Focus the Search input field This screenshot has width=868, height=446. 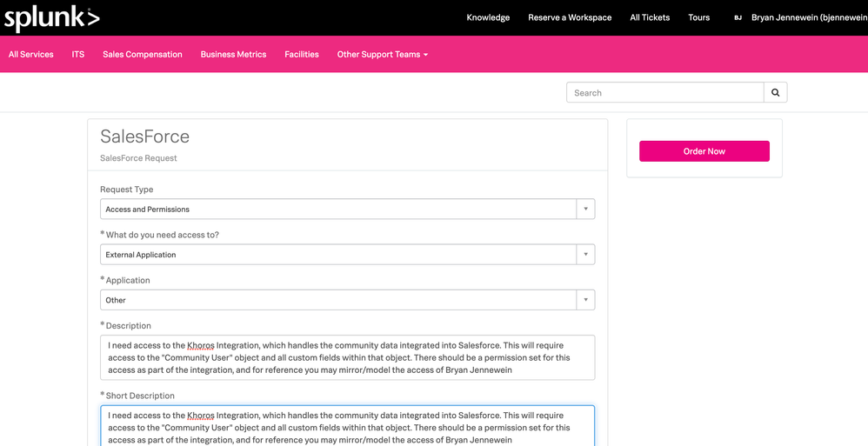pyautogui.click(x=664, y=92)
